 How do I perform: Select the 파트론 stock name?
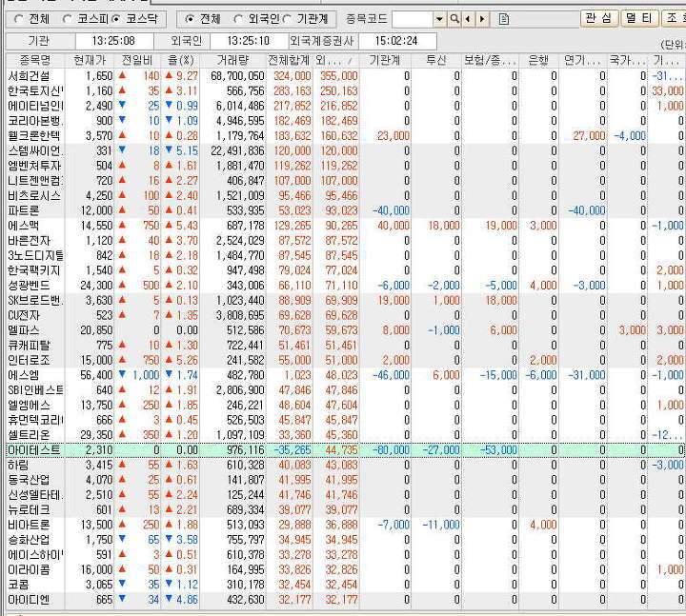(x=24, y=210)
